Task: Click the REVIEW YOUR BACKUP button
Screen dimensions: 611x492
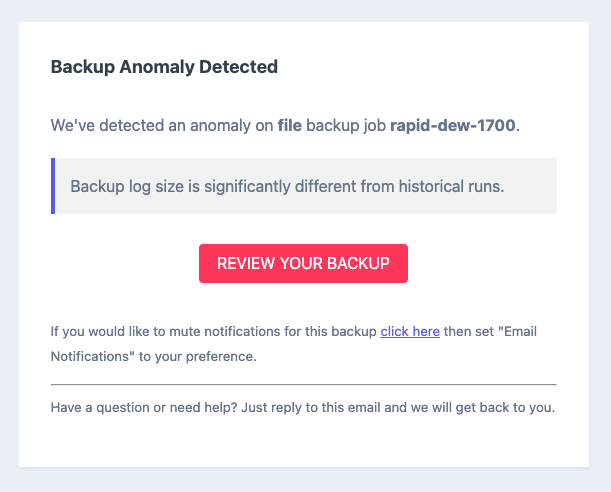Action: 303,264
